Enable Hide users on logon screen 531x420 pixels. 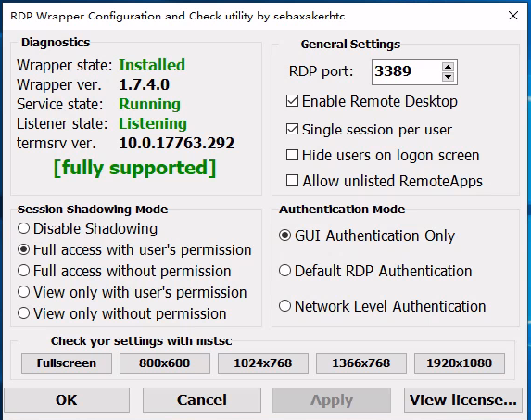coord(292,155)
